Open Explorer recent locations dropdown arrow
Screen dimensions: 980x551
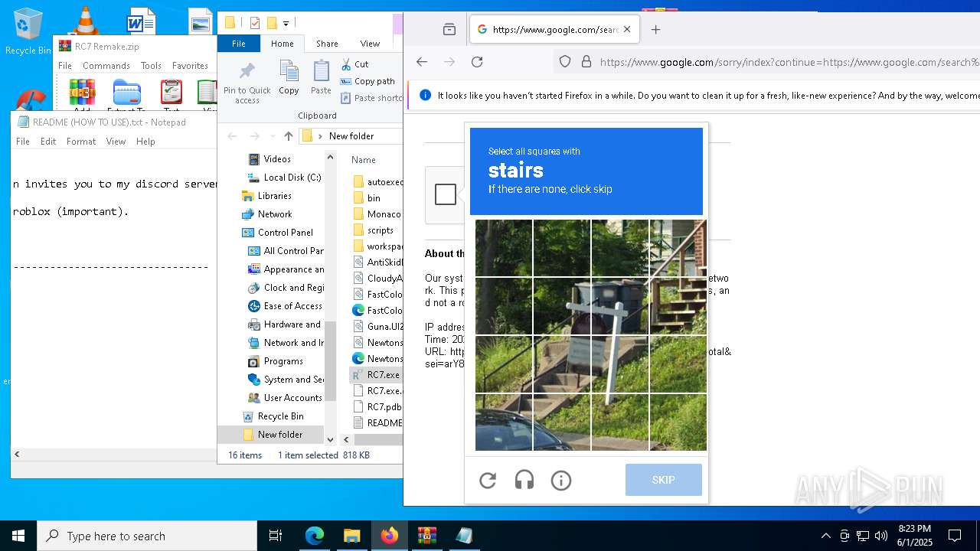273,136
